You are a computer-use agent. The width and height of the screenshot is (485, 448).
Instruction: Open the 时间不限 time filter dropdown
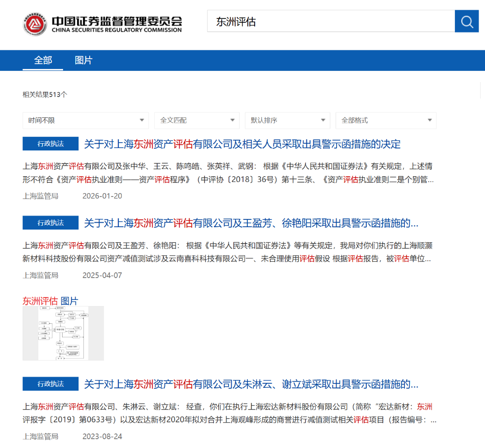tap(86, 120)
